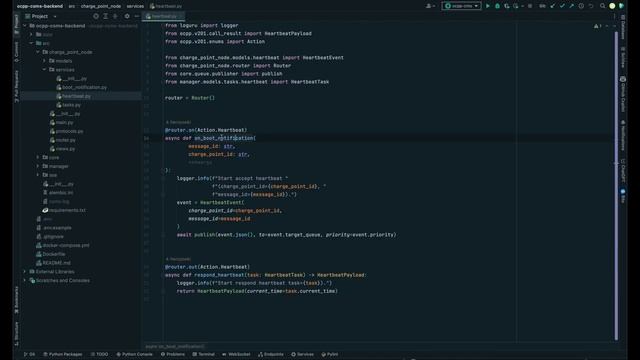Click the services breadcrumb in the navigation bar
This screenshot has height=360, width=640.
coord(135,6)
